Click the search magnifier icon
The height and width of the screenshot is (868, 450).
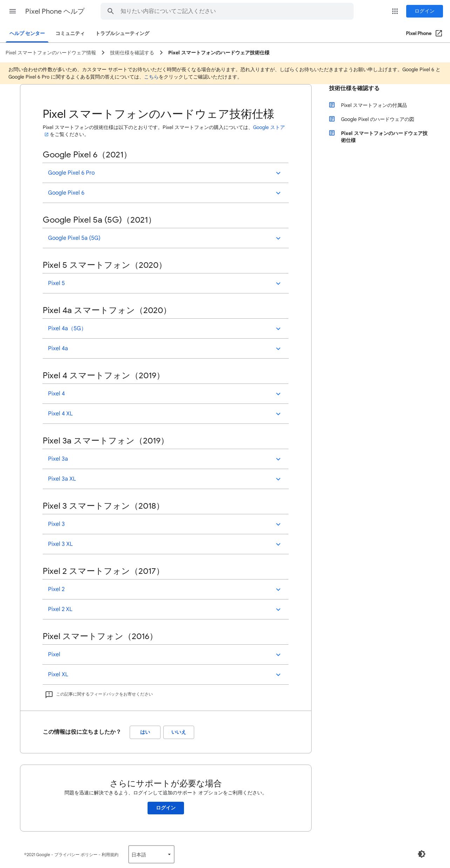pos(110,11)
